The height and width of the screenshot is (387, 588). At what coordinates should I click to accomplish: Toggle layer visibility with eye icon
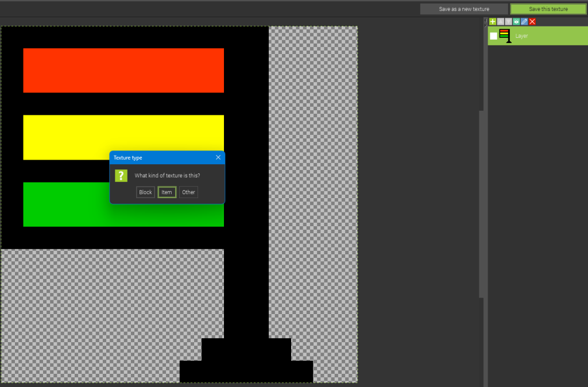tap(516, 22)
